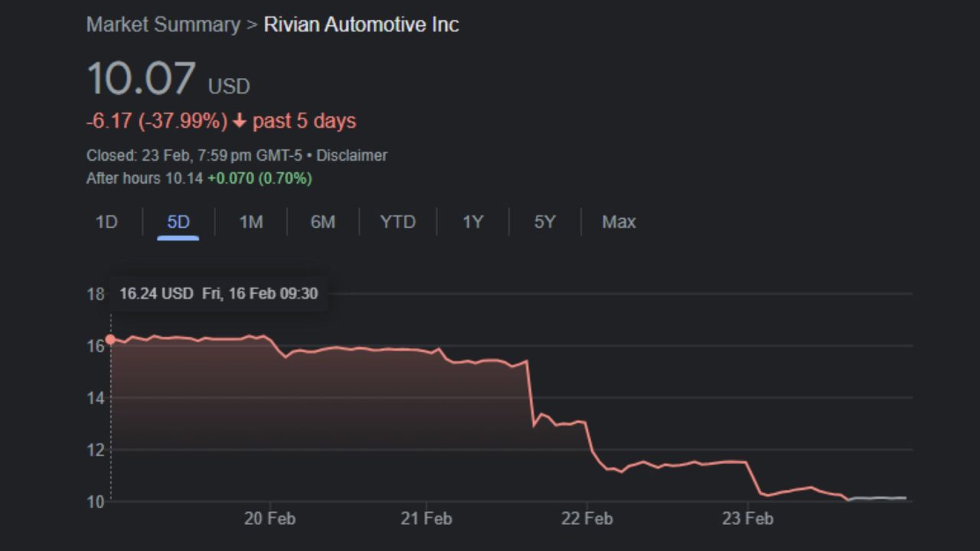The width and height of the screenshot is (980, 551).
Task: Click the 23 Feb axis label
Action: [747, 518]
